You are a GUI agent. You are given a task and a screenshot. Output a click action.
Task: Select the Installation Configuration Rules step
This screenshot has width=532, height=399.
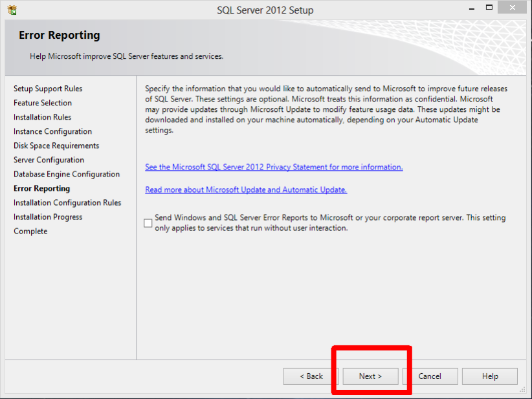coord(67,202)
